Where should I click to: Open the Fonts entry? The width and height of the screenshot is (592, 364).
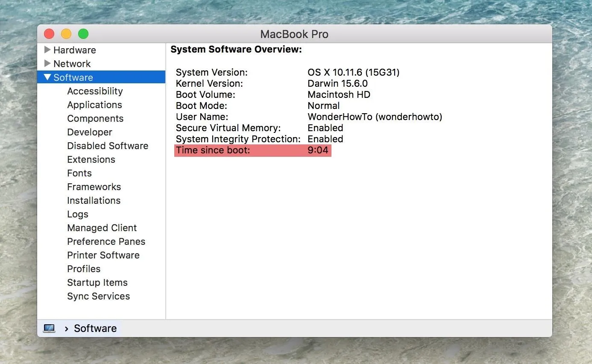[x=79, y=173]
